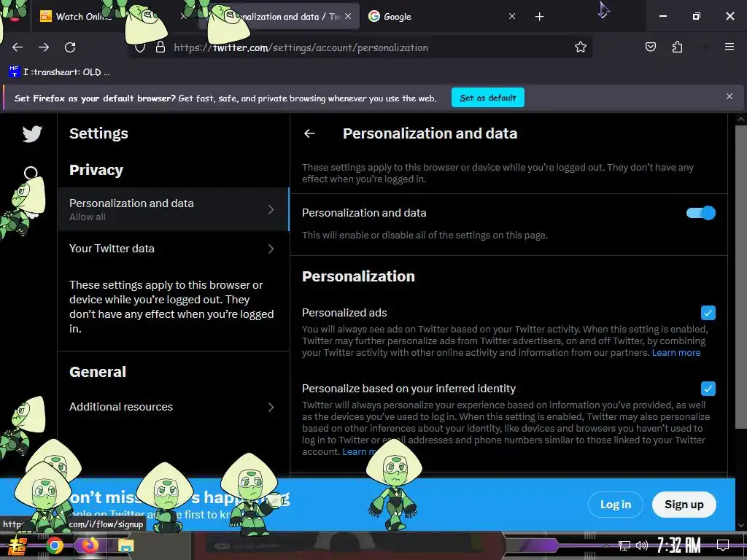Uncheck Personalize based on your inferred identity
Image resolution: width=747 pixels, height=560 pixels.
[708, 389]
